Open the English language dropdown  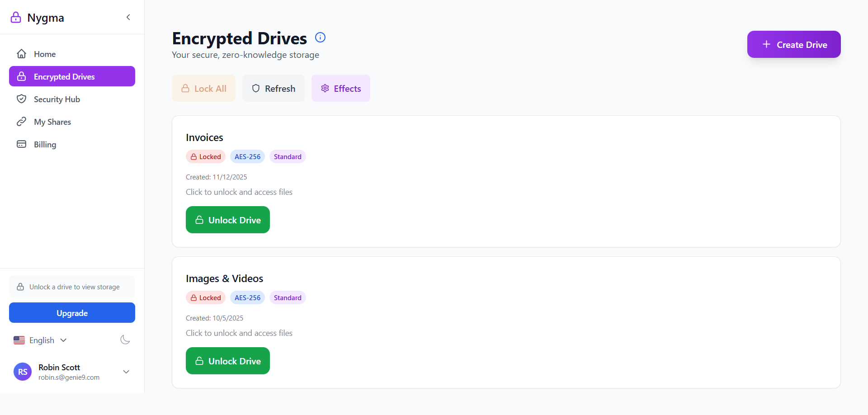(41, 340)
